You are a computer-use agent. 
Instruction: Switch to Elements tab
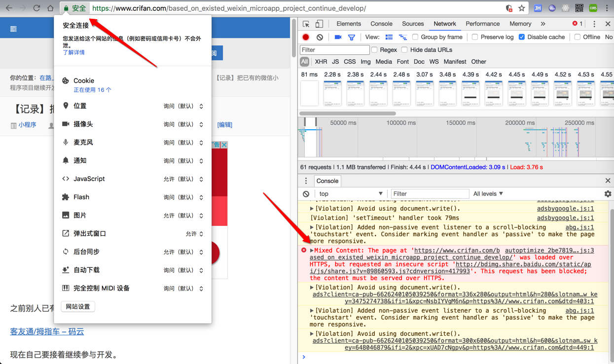348,24
